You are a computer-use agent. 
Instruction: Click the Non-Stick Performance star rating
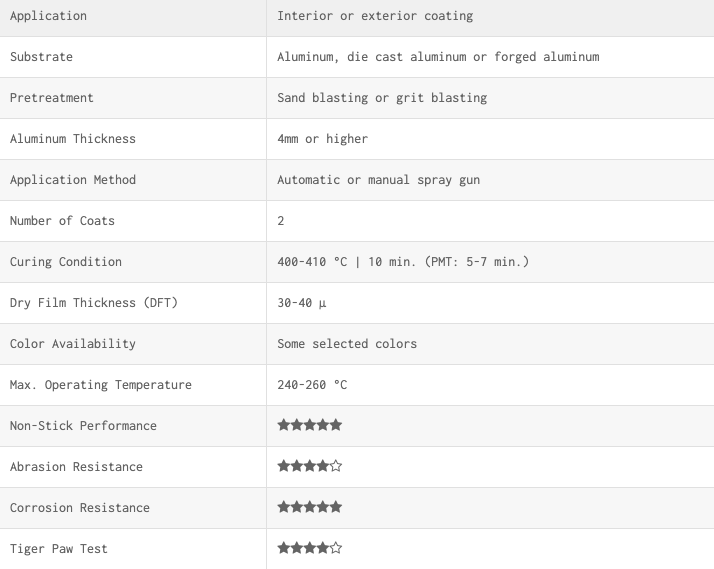tap(310, 425)
